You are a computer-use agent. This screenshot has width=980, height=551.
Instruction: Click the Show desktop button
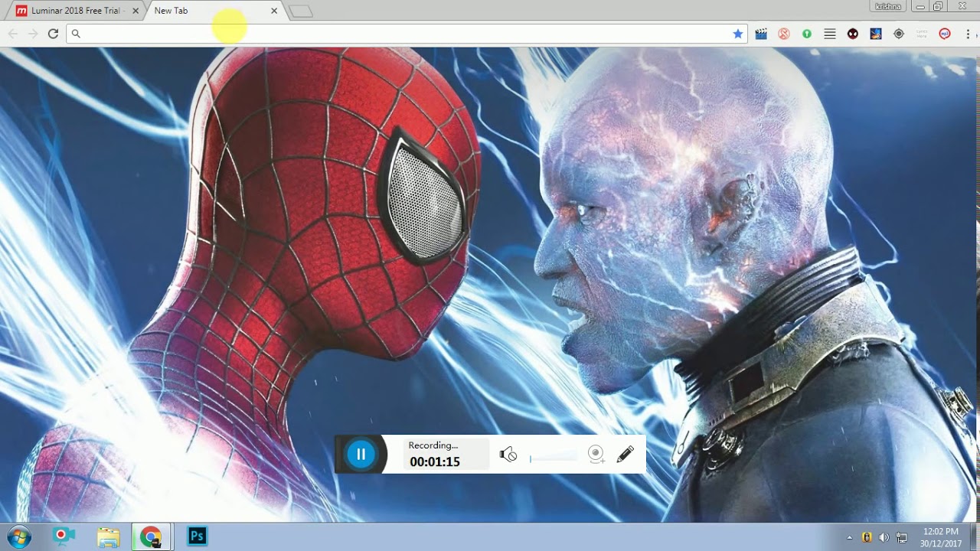[x=974, y=536]
